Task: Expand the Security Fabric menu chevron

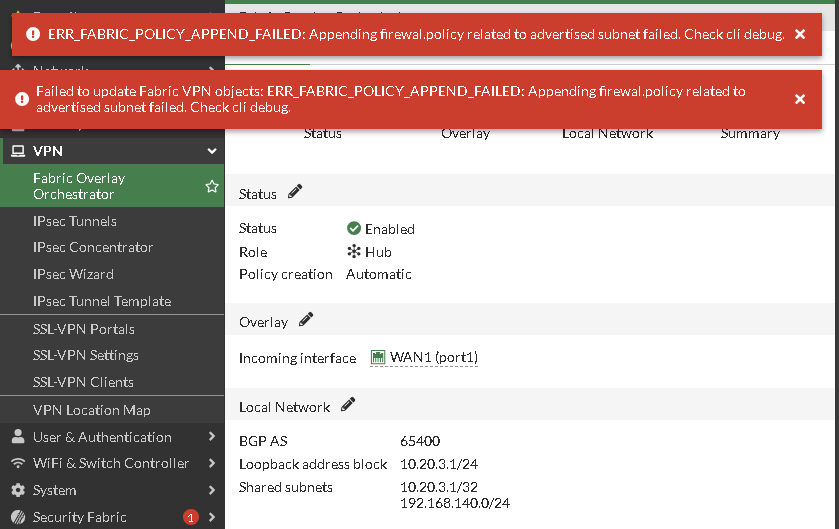Action: tap(211, 517)
